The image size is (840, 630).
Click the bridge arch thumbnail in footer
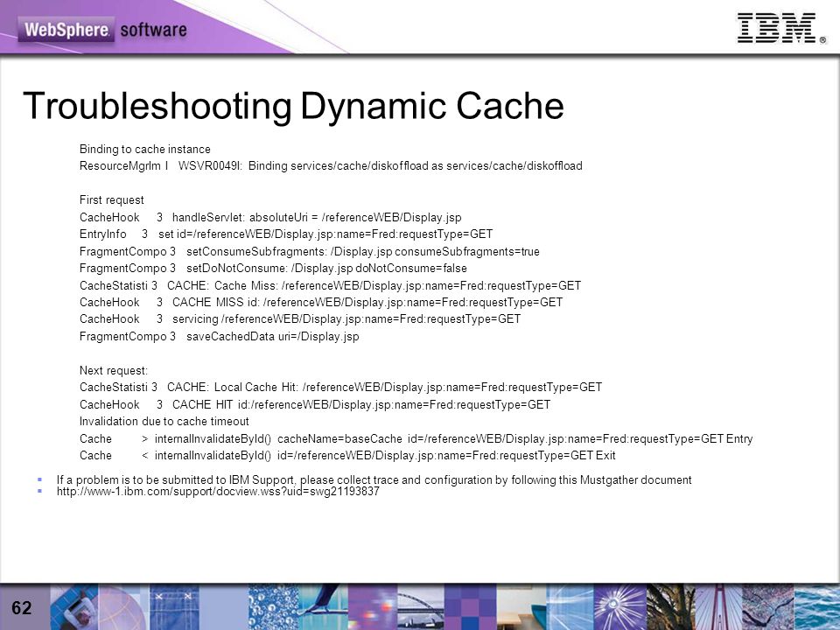tap(421, 607)
